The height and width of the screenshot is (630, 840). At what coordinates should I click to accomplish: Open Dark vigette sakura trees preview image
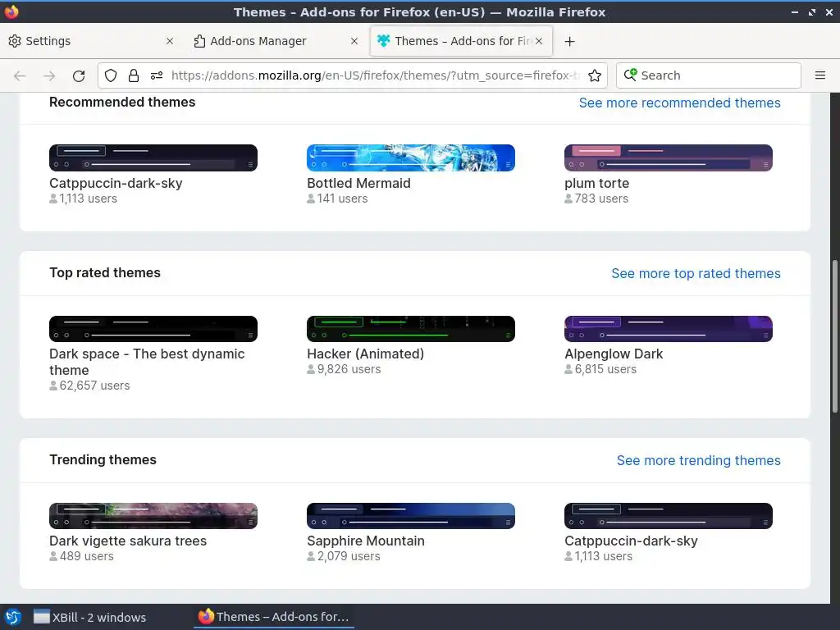(x=153, y=516)
